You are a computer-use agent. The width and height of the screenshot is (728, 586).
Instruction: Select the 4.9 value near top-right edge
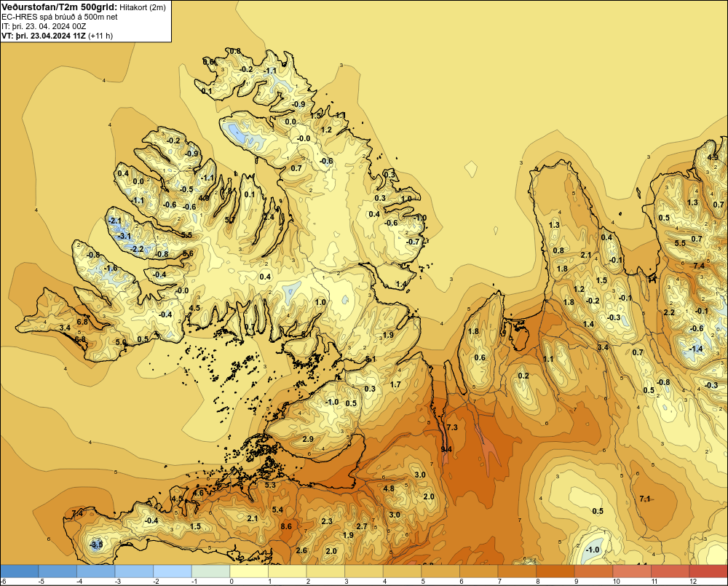point(713,157)
